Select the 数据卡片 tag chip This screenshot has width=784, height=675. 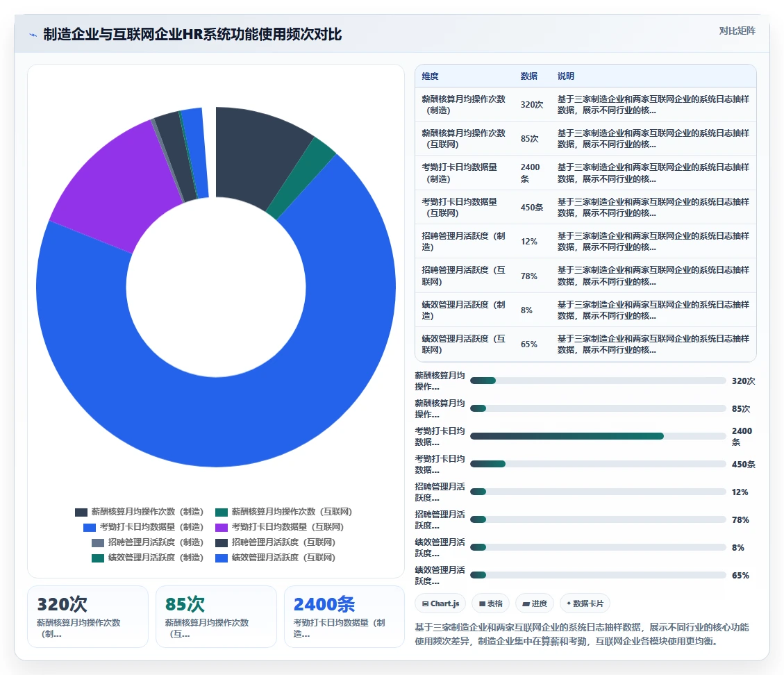point(585,603)
